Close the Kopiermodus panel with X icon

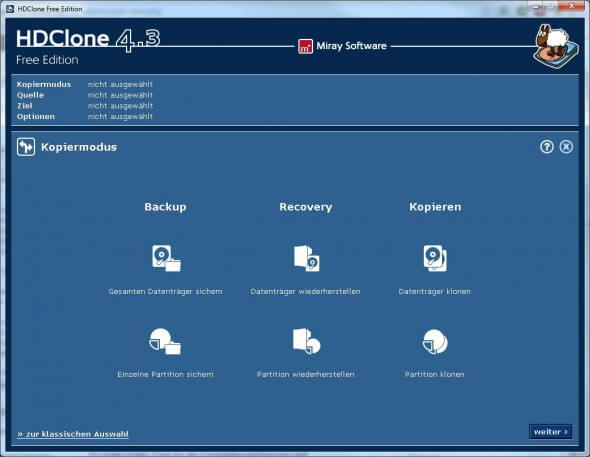click(x=566, y=147)
